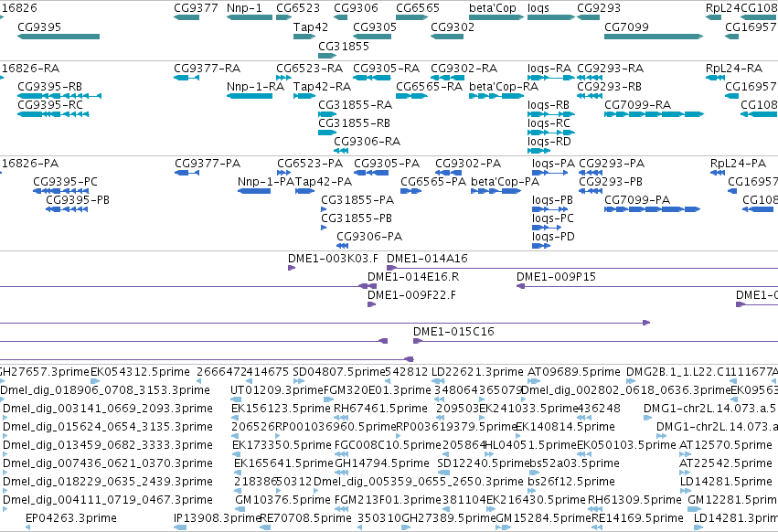
Task: Select transcript CG31855-RB
Action: 327,133
